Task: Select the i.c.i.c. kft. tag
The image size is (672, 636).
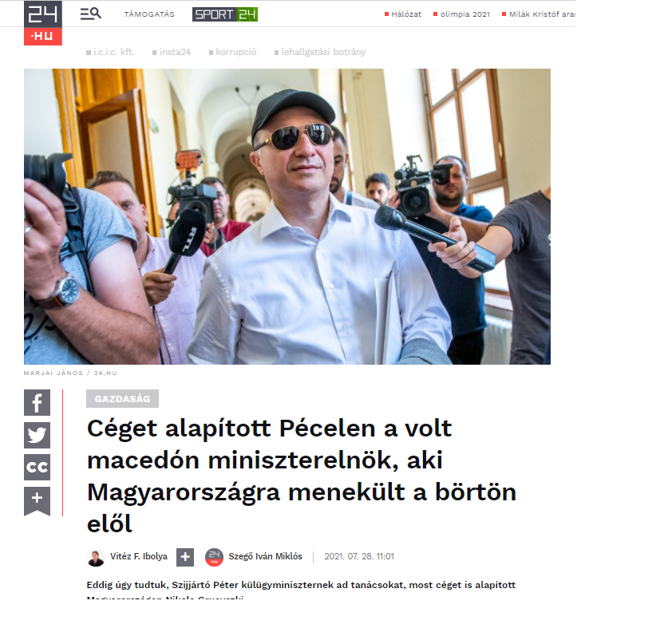Action: pyautogui.click(x=110, y=52)
